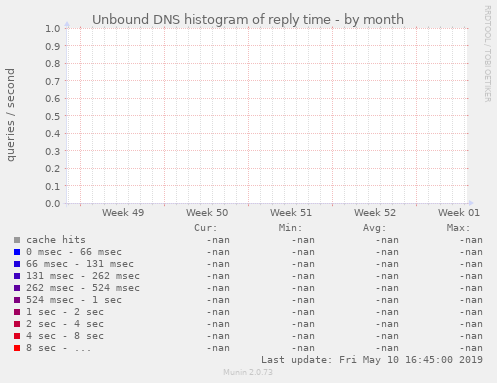
Task: Click the '8 sec - ...' legend label
Action: click(x=59, y=348)
